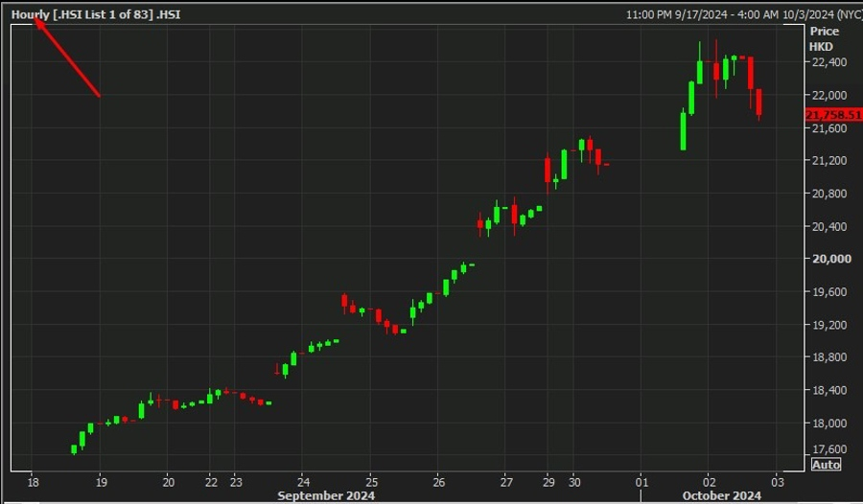Click date label 03 on time axis

778,483
